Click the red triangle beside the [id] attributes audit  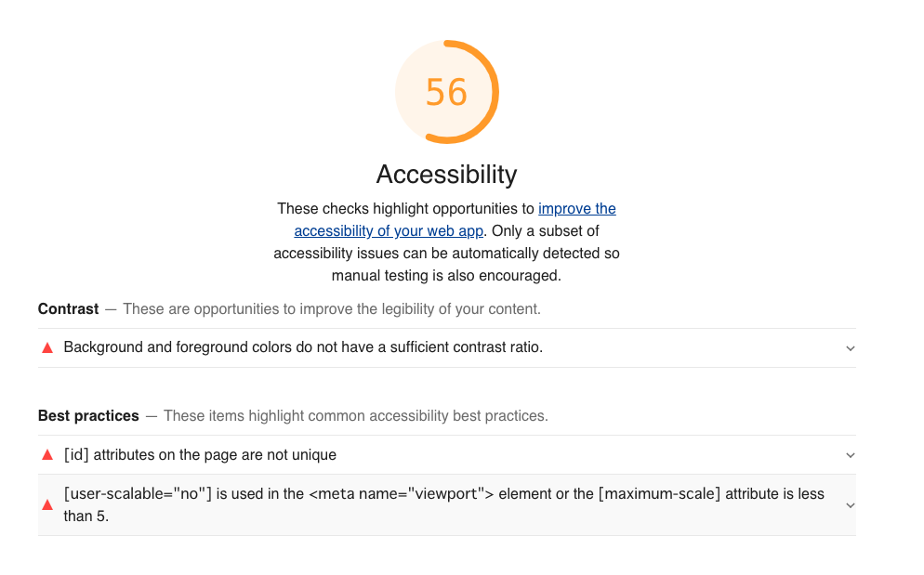click(46, 455)
